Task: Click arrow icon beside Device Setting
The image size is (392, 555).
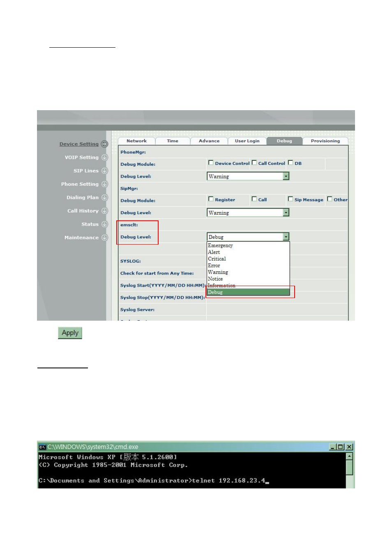Action: point(104,144)
